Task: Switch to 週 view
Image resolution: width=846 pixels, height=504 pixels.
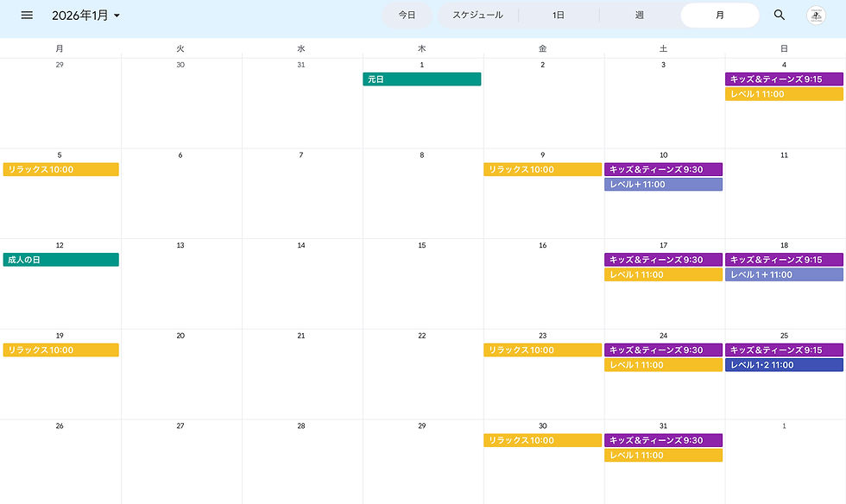Action: [x=640, y=16]
